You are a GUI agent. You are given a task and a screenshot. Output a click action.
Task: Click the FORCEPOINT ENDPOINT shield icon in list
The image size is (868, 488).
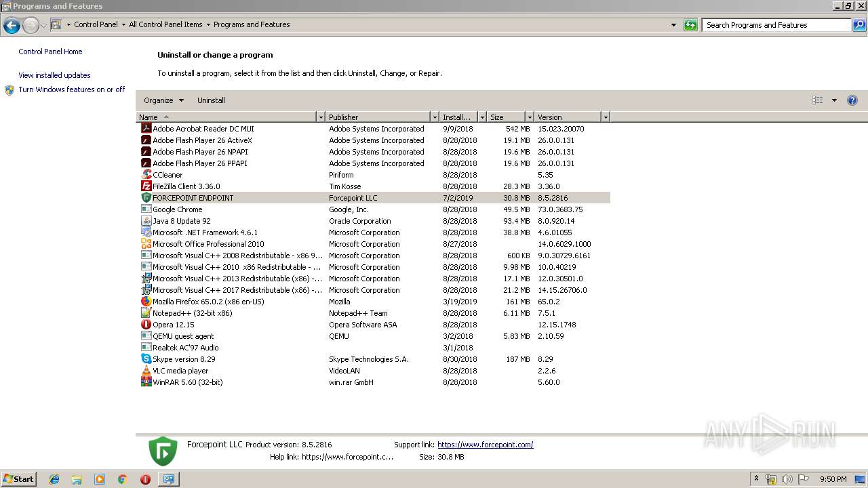[146, 197]
